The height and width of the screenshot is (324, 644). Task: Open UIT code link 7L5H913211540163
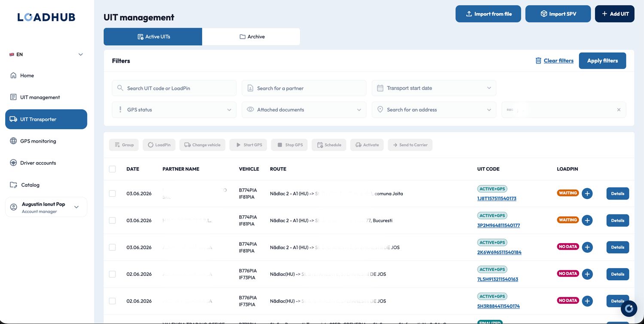point(498,279)
